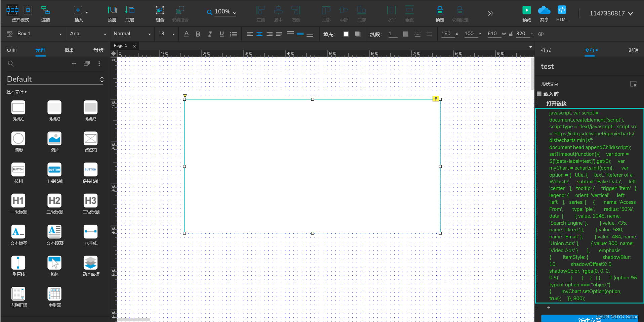Screen dimensions: 644x322
Task: Select the 交互 interactions tab
Action: [590, 50]
